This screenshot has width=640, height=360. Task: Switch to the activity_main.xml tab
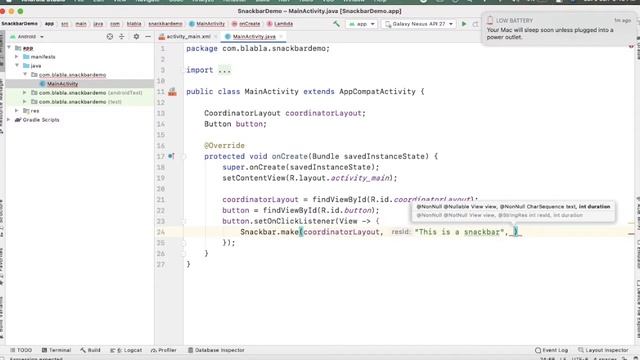coord(188,37)
